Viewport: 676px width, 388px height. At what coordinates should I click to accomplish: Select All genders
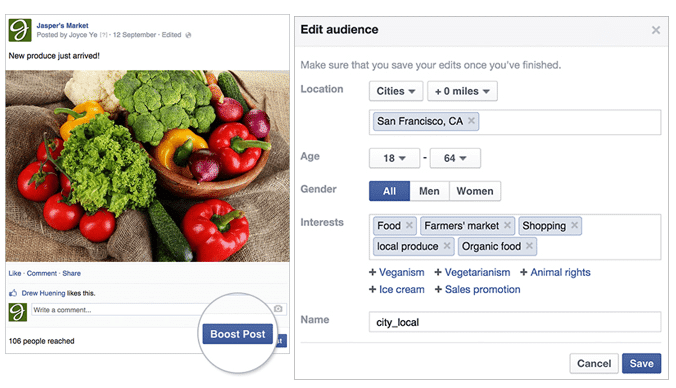(x=389, y=191)
